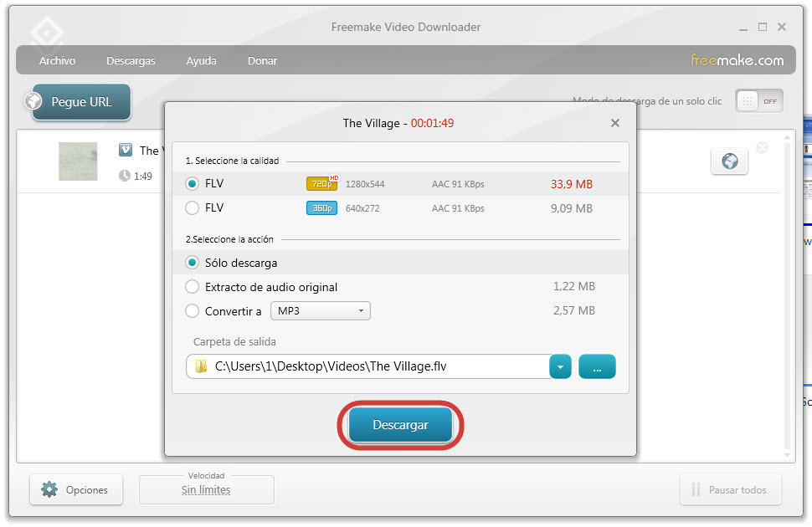
Task: Open the Archivo menu
Action: 57,61
